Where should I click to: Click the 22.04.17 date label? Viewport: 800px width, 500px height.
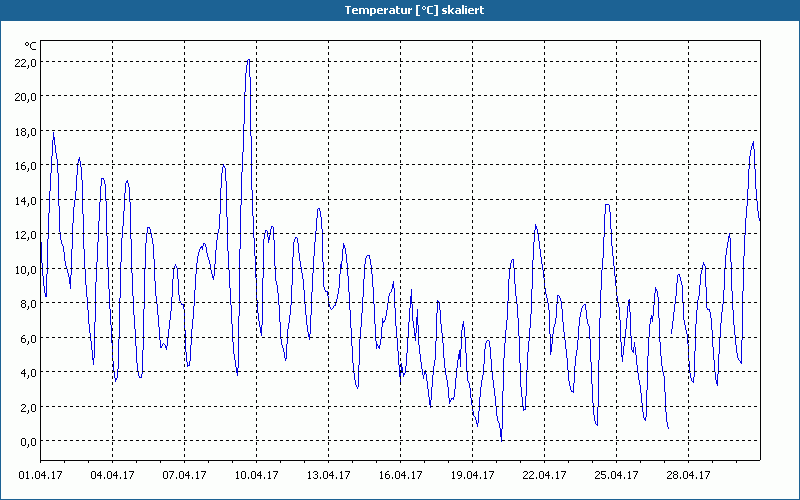point(544,475)
